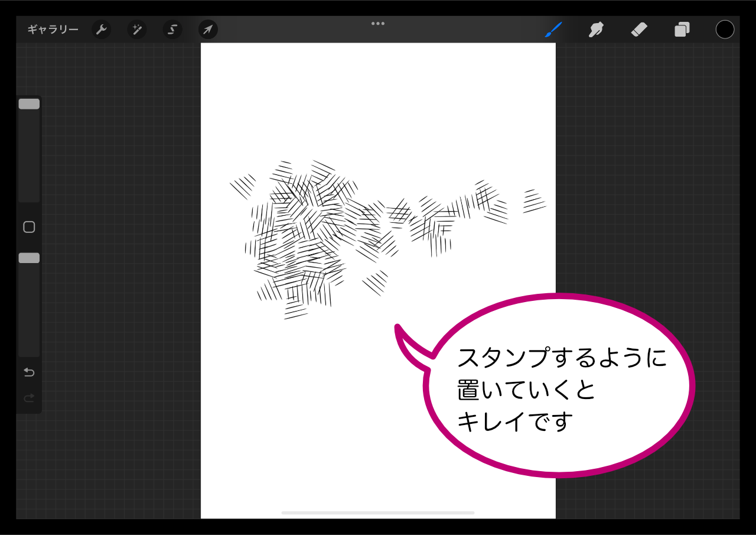The image size is (756, 535).
Task: Tap the Redo arrow in sidebar
Action: coord(29,398)
